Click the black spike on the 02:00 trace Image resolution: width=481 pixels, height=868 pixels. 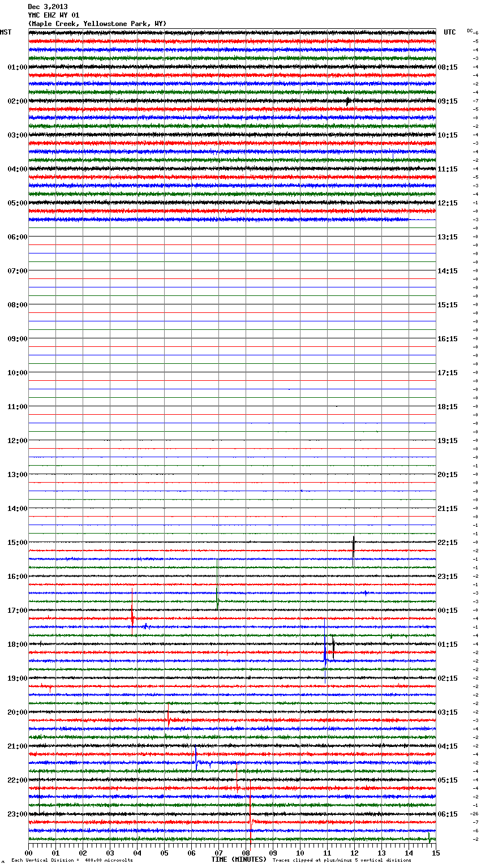pos(347,101)
